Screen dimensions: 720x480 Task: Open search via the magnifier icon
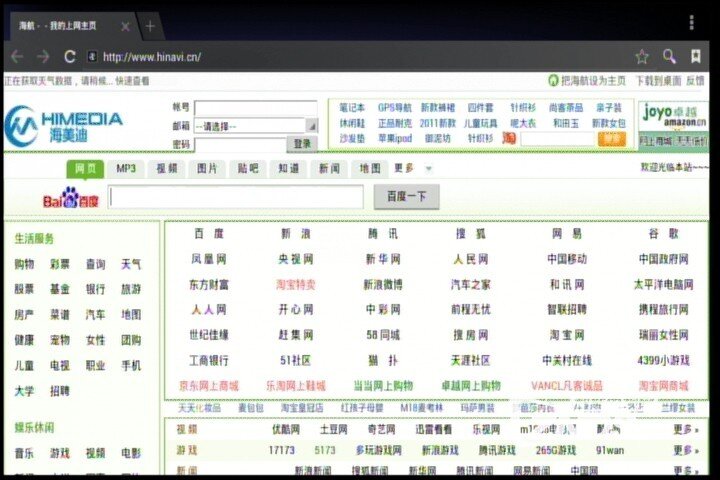click(669, 56)
